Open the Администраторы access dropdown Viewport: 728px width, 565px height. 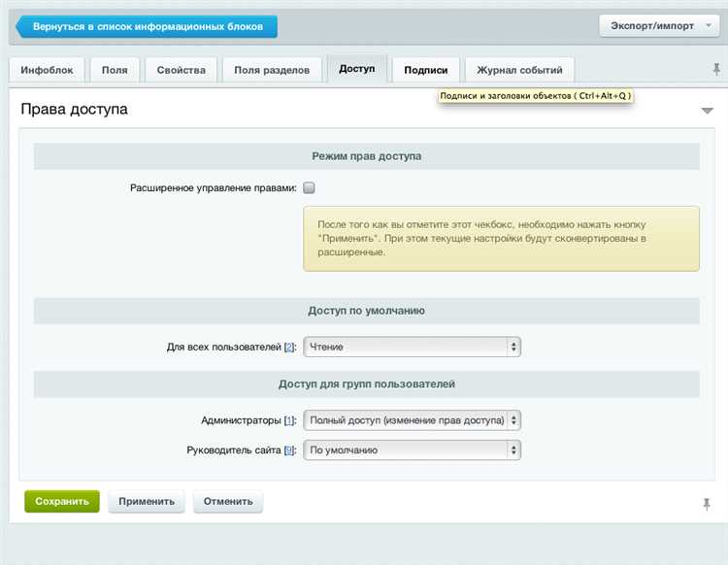pyautogui.click(x=412, y=420)
